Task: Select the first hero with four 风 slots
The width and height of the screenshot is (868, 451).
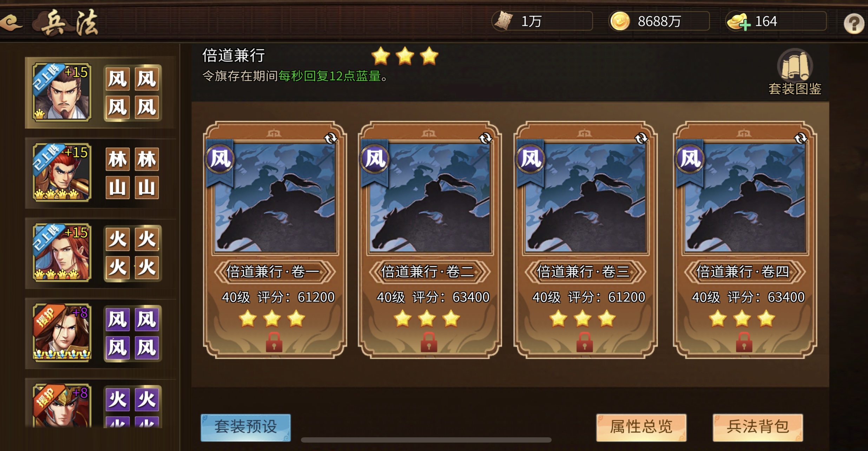Action: pyautogui.click(x=62, y=92)
